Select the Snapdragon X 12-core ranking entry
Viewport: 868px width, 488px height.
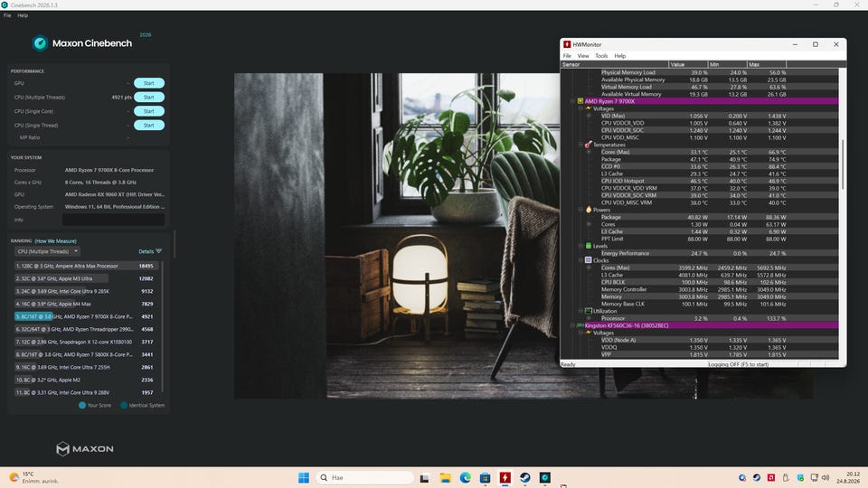(86, 342)
